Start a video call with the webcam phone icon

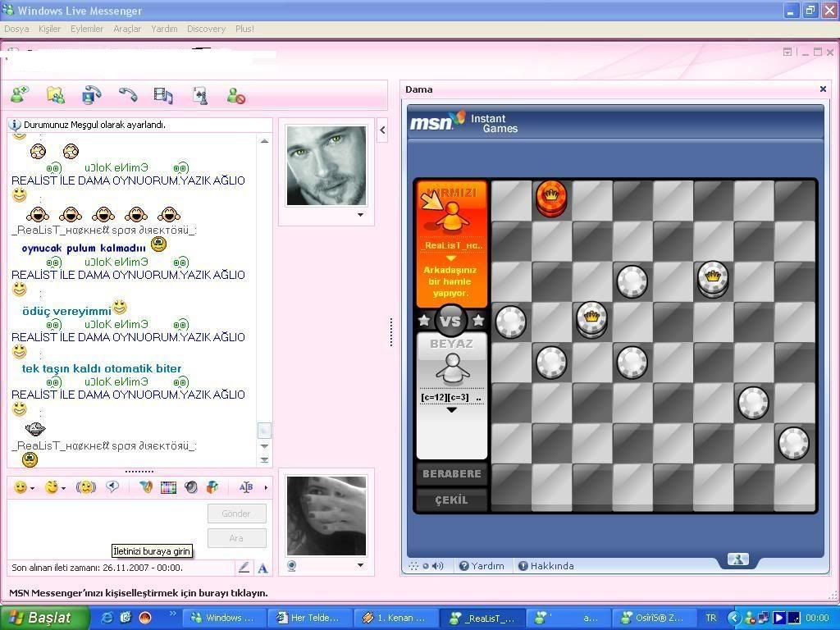(x=92, y=95)
